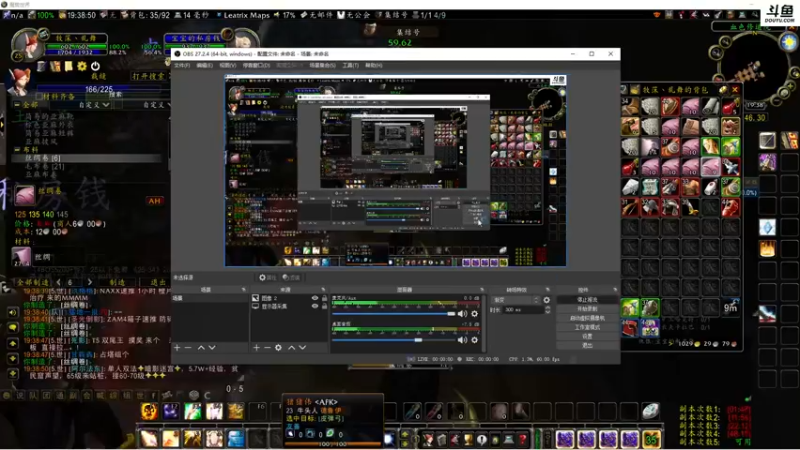Toggle lock on the 图像 2 source

click(324, 298)
